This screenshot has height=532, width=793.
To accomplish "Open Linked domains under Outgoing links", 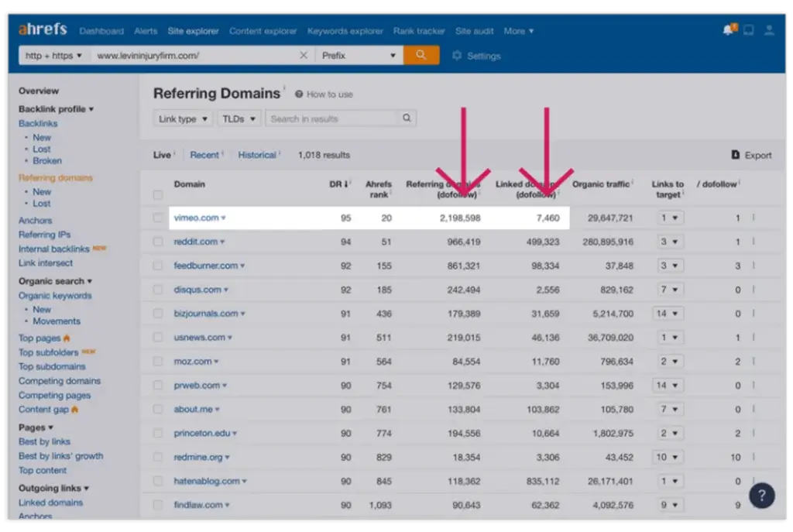I will [50, 503].
